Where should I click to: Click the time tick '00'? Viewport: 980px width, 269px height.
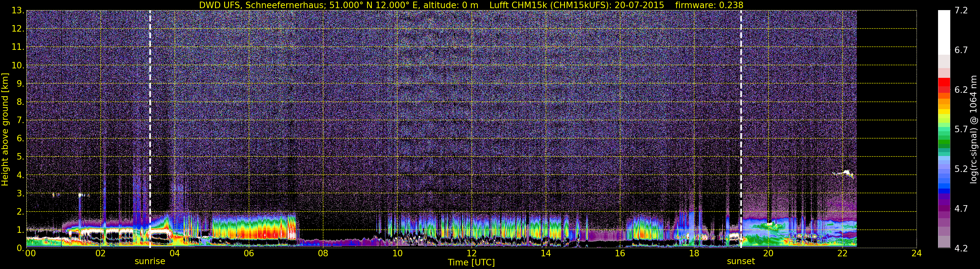point(30,254)
